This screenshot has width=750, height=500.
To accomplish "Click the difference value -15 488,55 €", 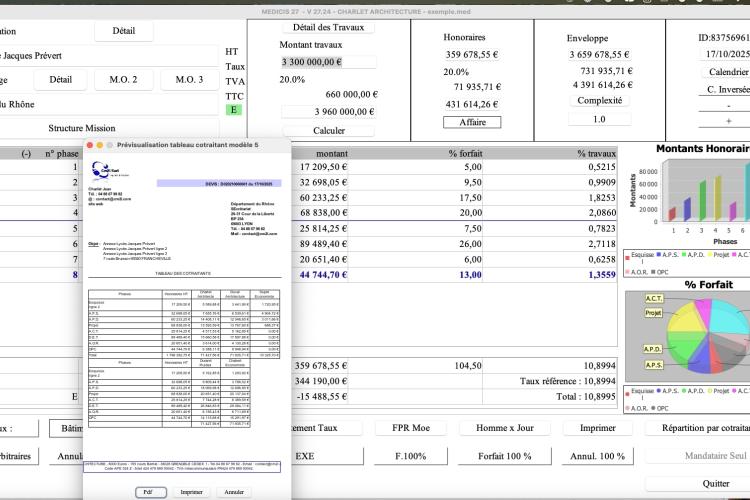I will 320,397.
